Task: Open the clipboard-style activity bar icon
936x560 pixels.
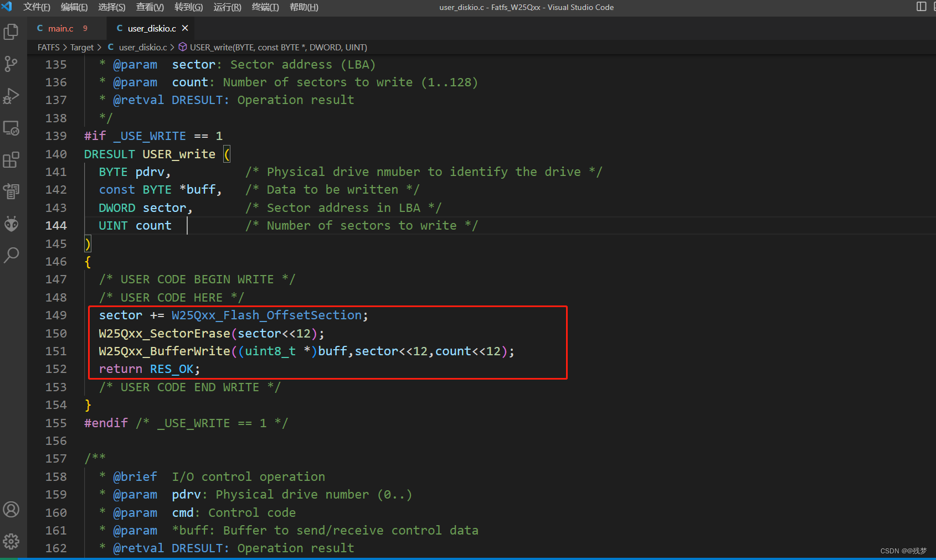Action: (11, 191)
